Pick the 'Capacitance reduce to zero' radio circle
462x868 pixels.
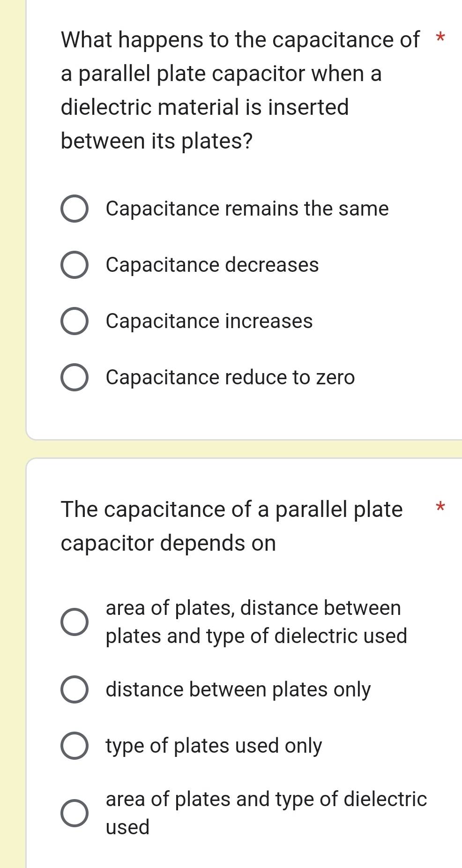pyautogui.click(x=75, y=378)
